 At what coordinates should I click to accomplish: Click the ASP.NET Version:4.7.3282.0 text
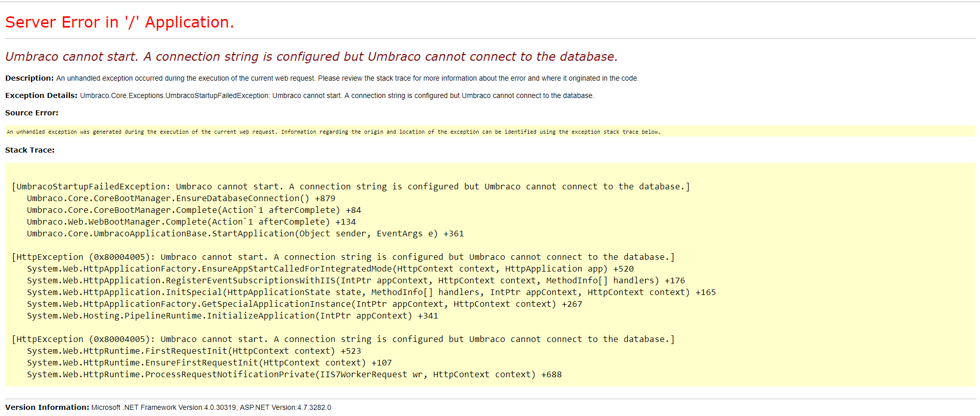click(285, 407)
